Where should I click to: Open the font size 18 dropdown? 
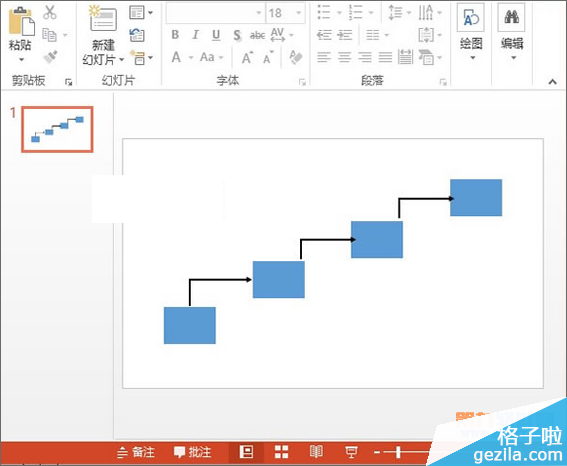pos(299,13)
